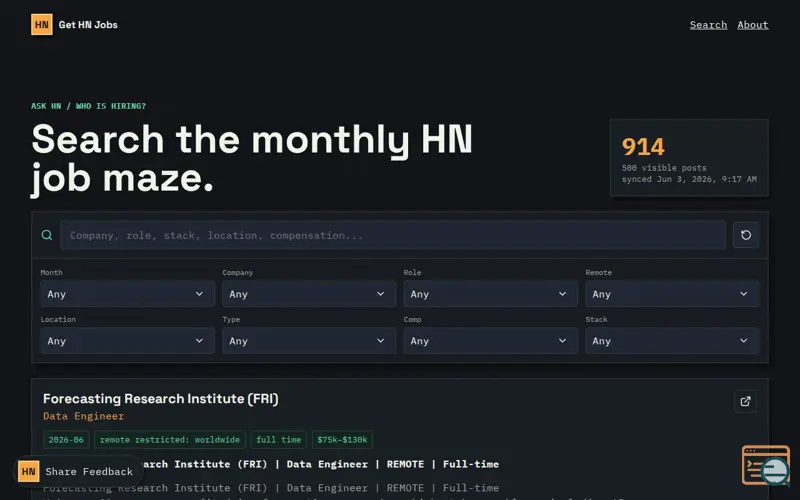Focus the company, role, stack search field
Image resolution: width=800 pixels, height=500 pixels.
(x=393, y=235)
